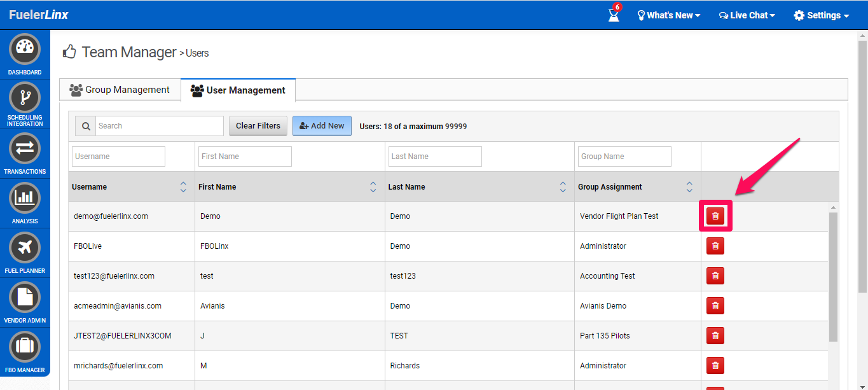This screenshot has width=868, height=390.
Task: Expand the What's New dropdown
Action: pos(669,15)
